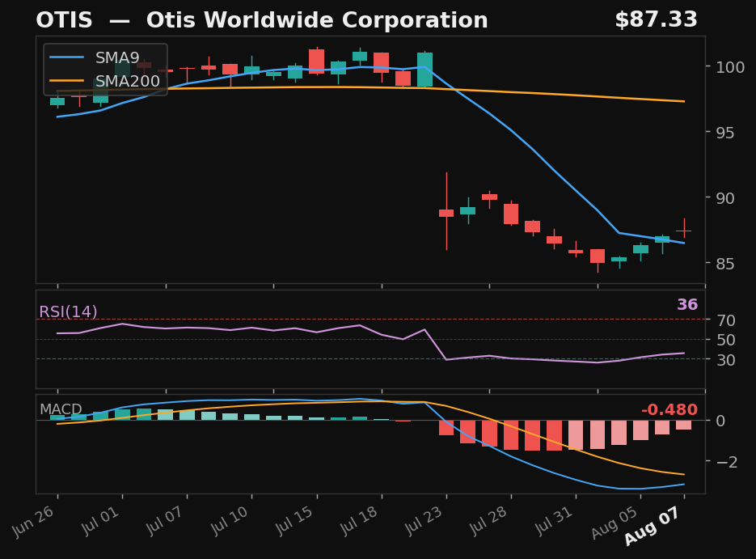Click the 95 price axis label
This screenshot has height=559, width=756.
[x=725, y=133]
